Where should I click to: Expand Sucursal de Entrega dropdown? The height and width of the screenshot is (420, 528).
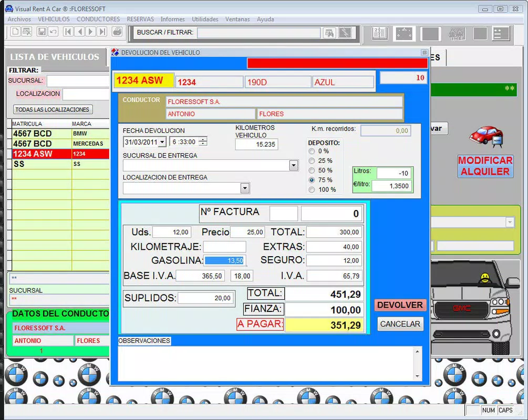tap(294, 165)
